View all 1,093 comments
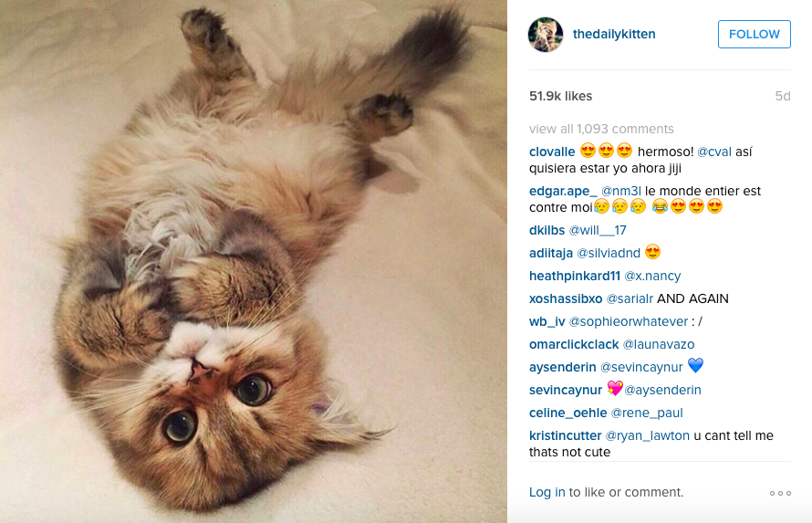 coord(601,129)
